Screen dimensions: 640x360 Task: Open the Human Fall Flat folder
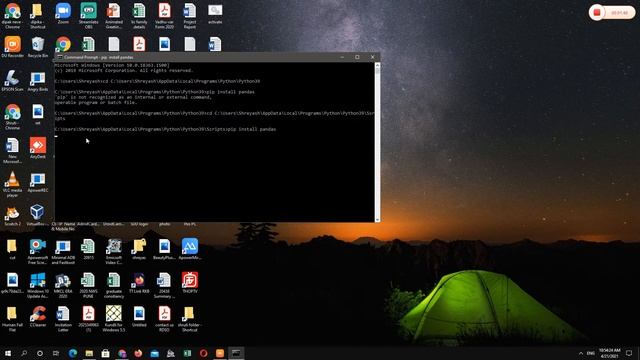[13, 319]
